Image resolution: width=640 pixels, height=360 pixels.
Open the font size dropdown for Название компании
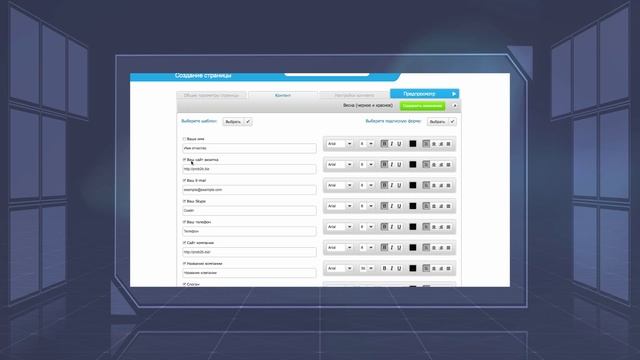(367, 269)
